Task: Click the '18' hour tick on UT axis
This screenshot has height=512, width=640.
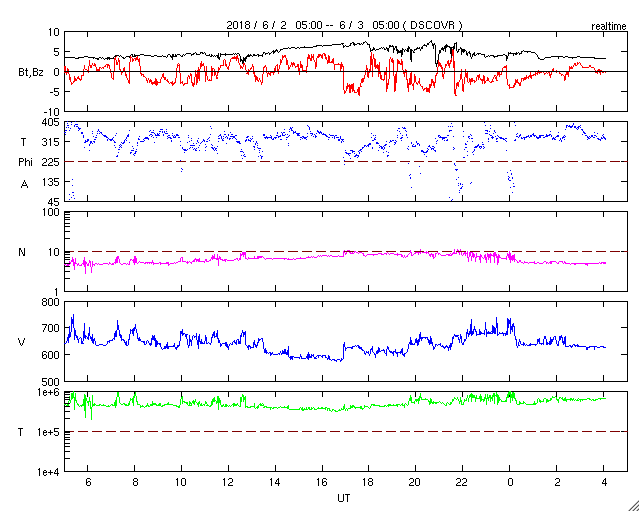Action: [x=369, y=483]
